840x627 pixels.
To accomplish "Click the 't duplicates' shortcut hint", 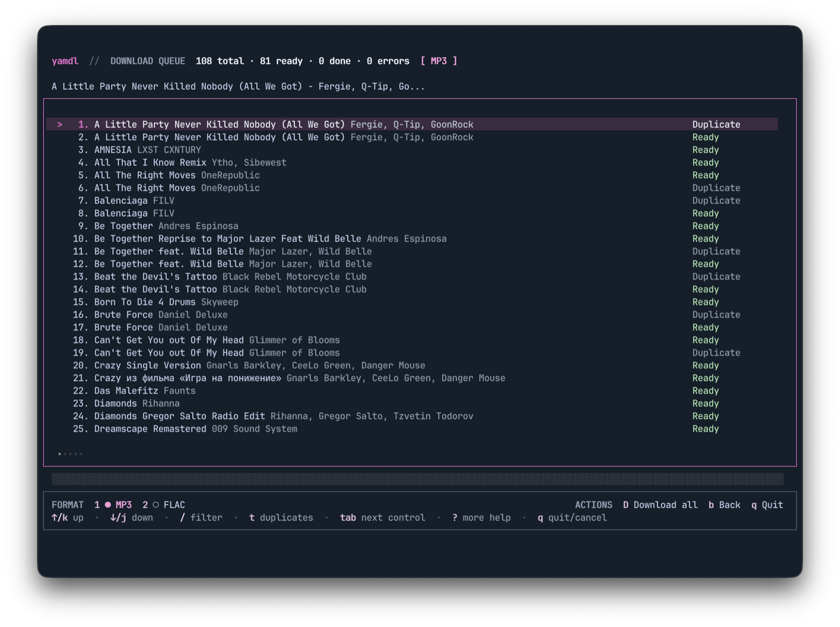I will tap(281, 518).
